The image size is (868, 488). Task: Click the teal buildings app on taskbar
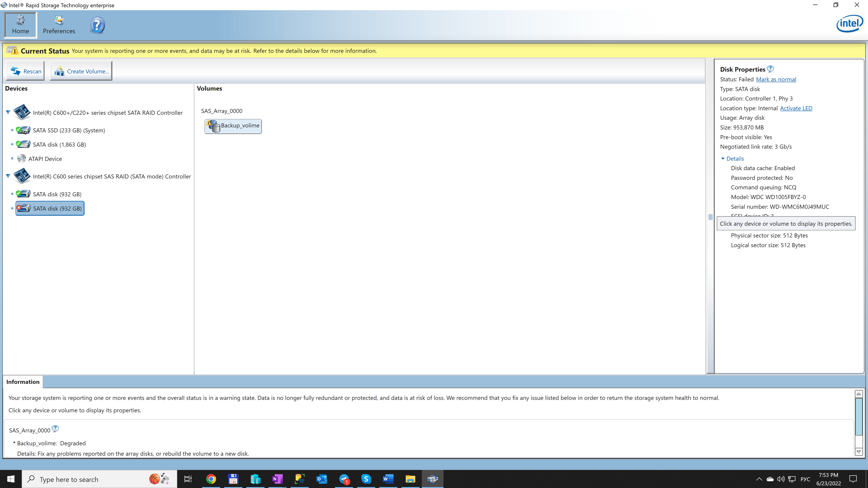pos(255,479)
